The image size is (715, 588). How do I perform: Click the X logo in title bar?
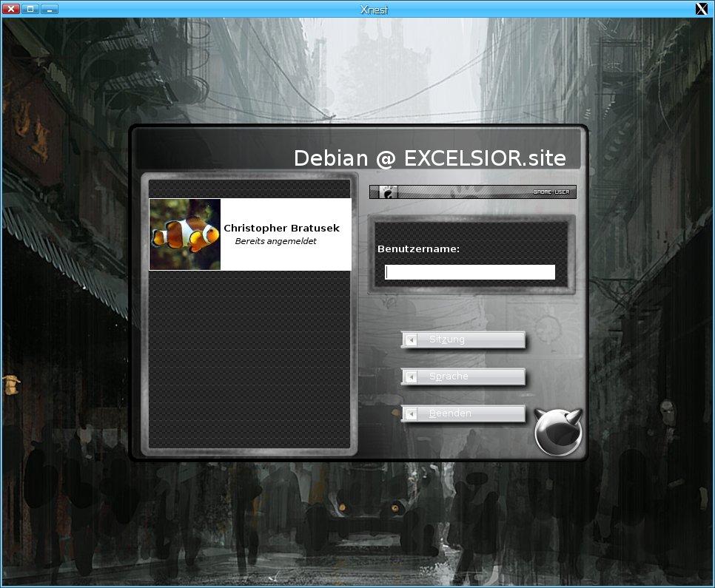(702, 9)
